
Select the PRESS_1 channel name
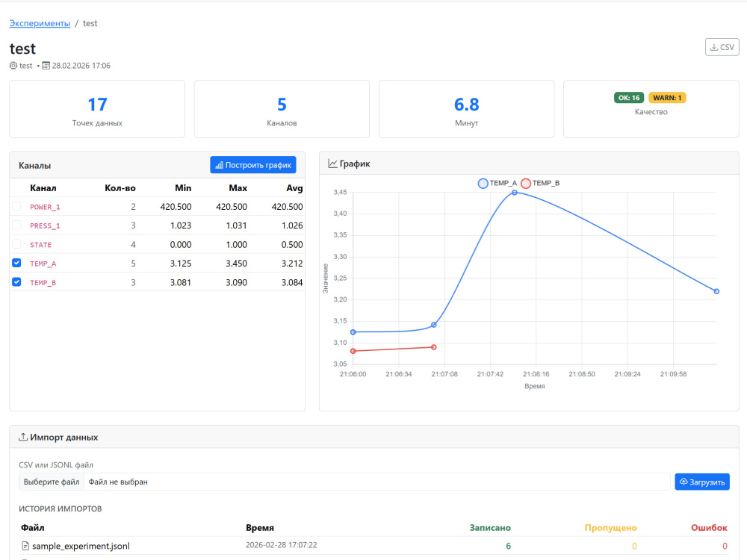[45, 225]
